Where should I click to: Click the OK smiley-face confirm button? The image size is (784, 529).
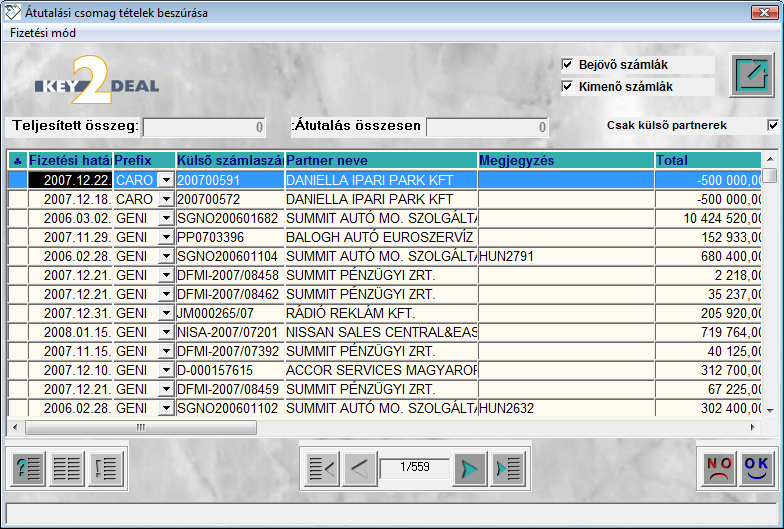[x=756, y=469]
